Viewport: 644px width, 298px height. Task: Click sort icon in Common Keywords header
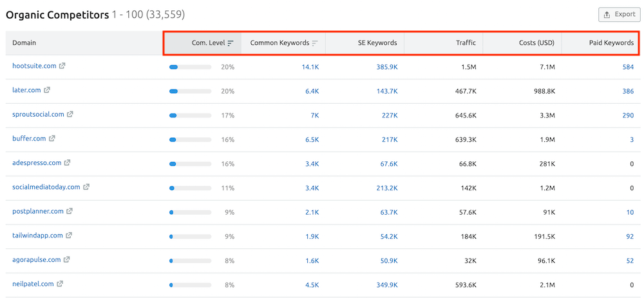315,43
